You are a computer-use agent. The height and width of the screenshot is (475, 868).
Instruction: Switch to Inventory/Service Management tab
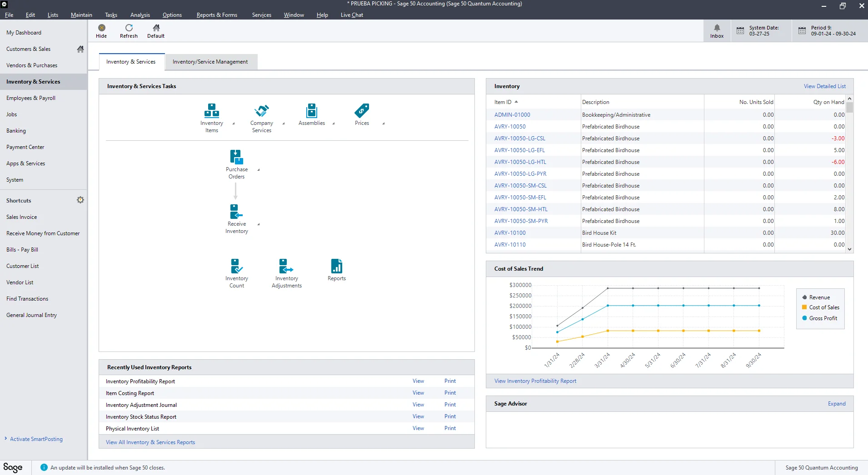[210, 62]
